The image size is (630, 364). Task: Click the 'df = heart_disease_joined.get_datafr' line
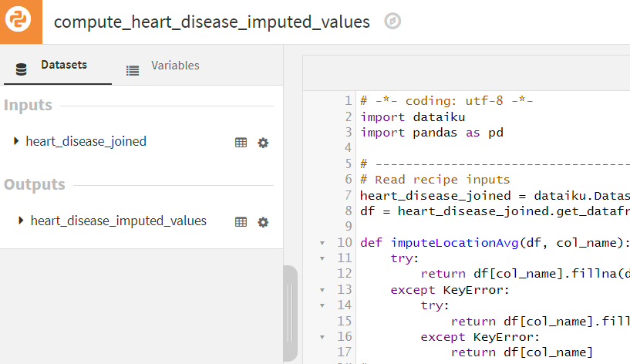(x=495, y=211)
